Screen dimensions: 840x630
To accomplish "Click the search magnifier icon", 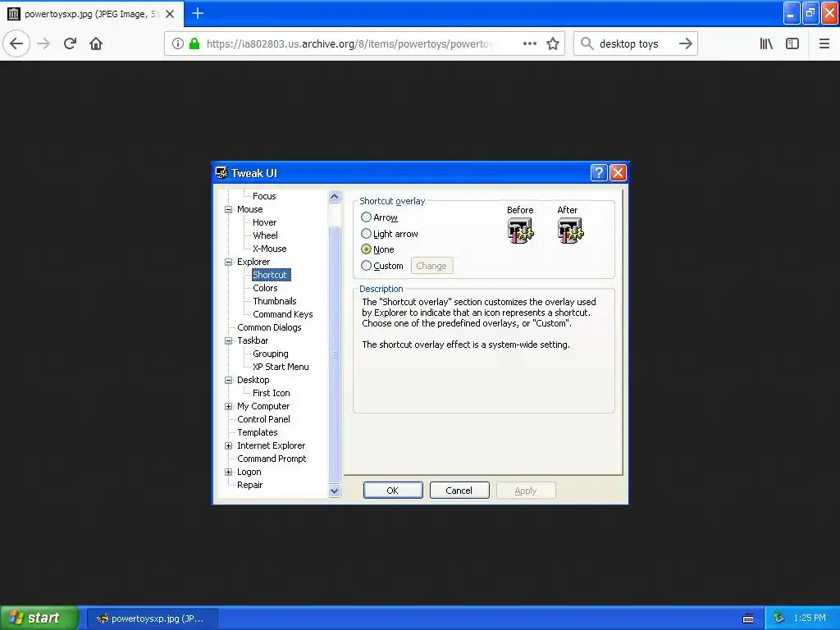I will pyautogui.click(x=587, y=43).
